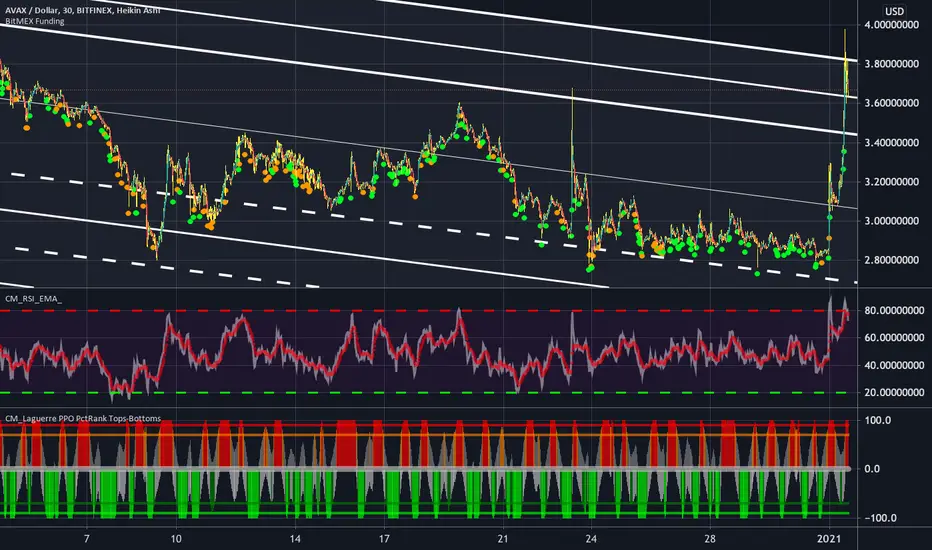Click the RSI 80.00000000 scale label
The image size is (932, 550).
(894, 310)
